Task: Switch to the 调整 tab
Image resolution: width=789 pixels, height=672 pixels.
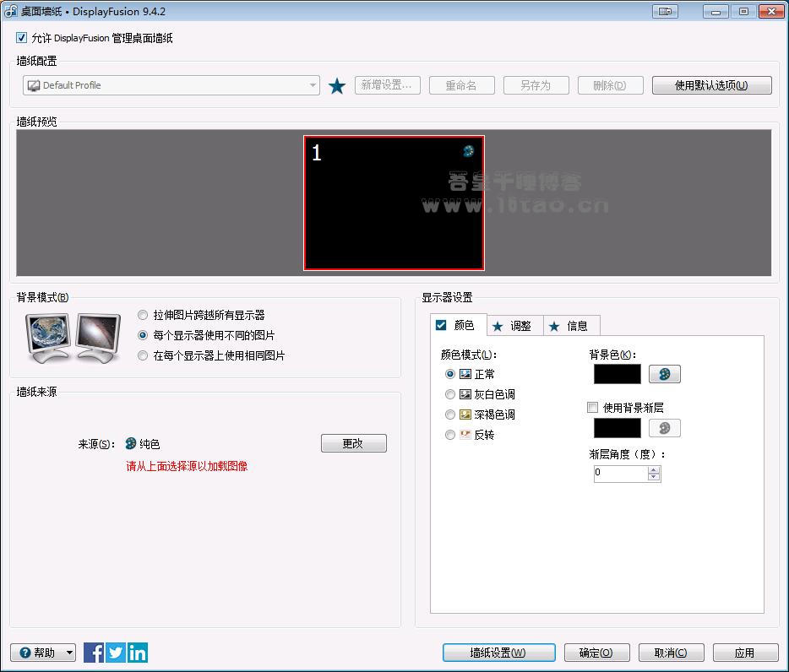Action: pyautogui.click(x=514, y=326)
